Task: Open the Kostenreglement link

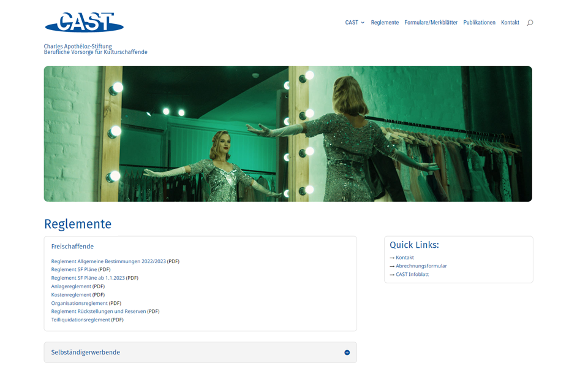Action: click(71, 295)
